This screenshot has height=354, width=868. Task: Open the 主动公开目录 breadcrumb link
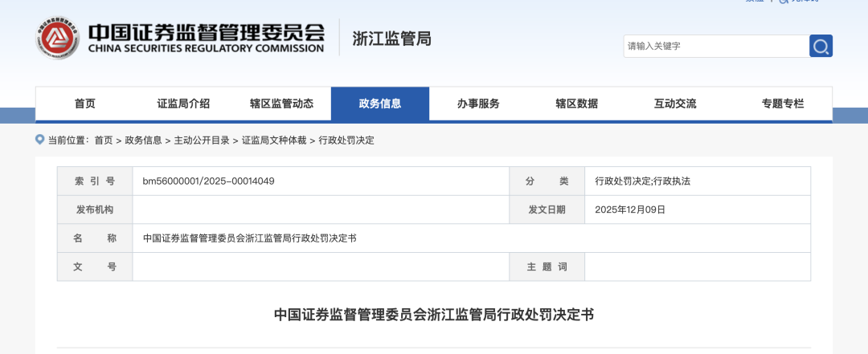tap(202, 140)
